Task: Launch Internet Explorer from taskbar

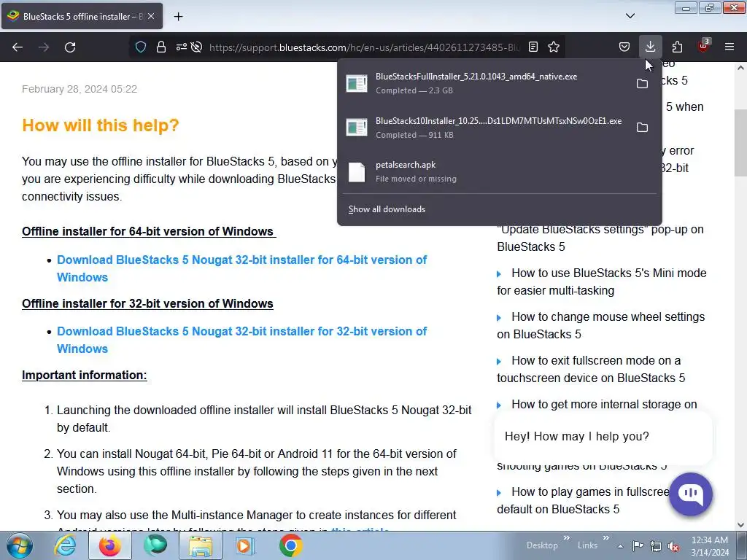Action: pos(65,545)
